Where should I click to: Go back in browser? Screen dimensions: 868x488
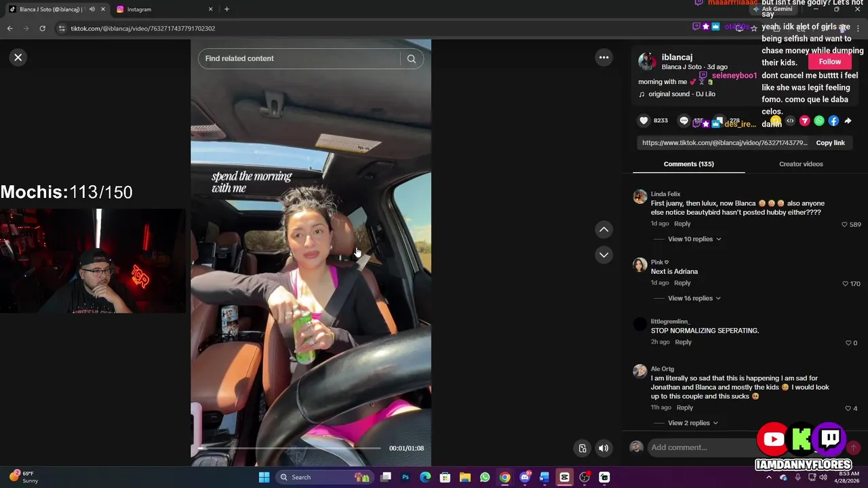coord(10,28)
